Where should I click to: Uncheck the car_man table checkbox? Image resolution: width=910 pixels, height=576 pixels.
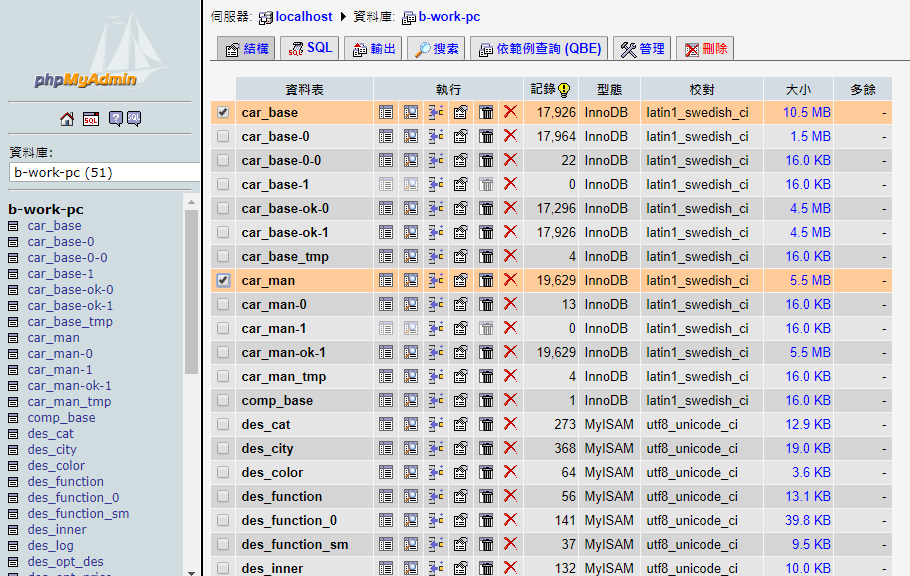tap(223, 280)
